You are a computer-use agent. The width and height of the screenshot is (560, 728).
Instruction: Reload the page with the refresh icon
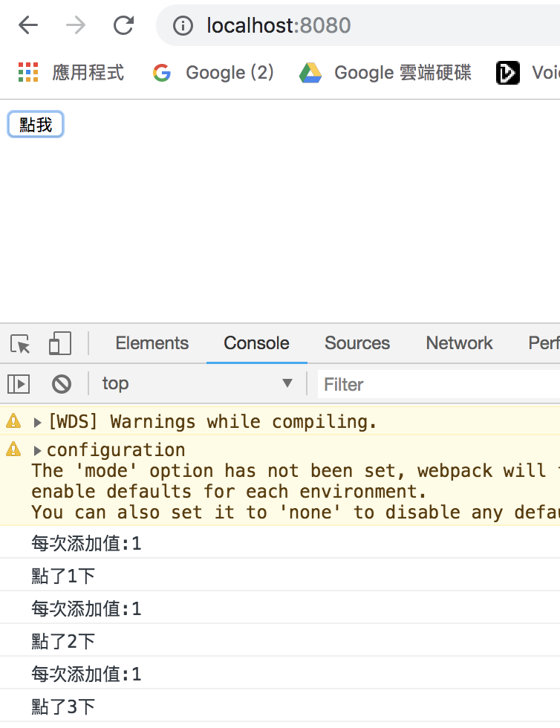coord(123,25)
